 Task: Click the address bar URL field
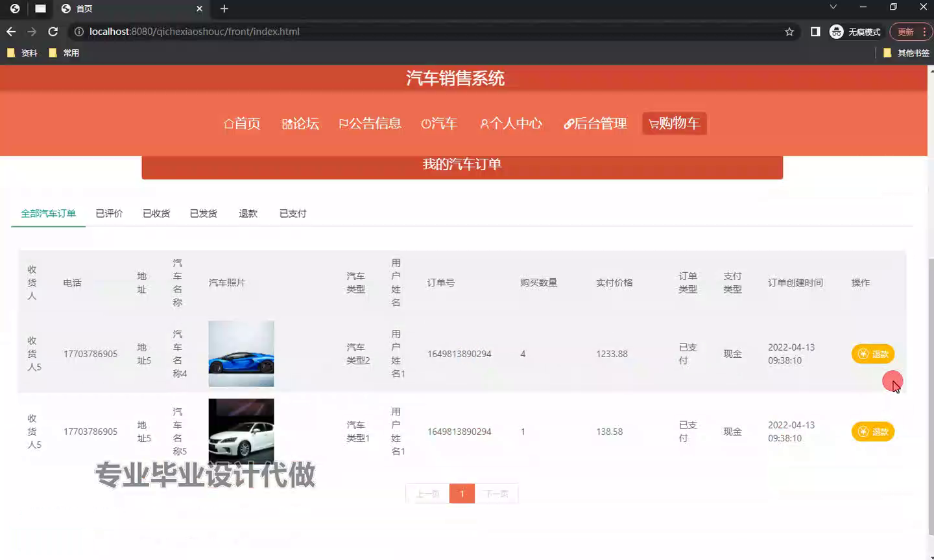[428, 32]
